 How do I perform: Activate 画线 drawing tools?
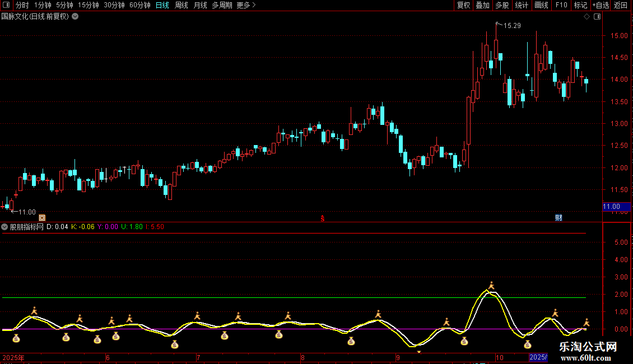coord(541,5)
